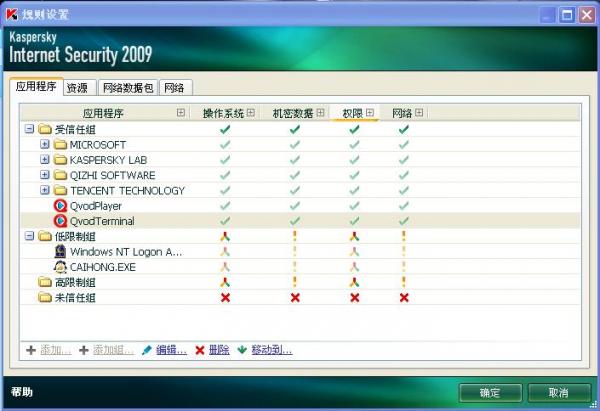This screenshot has height=411, width=600.
Task: Click the Windows NT Logon application icon
Action: click(60, 251)
